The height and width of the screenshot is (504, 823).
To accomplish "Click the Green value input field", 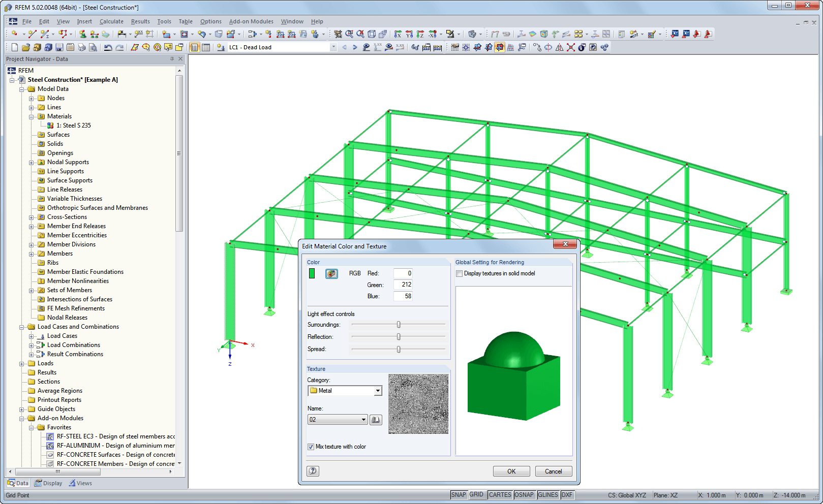I will tap(403, 285).
